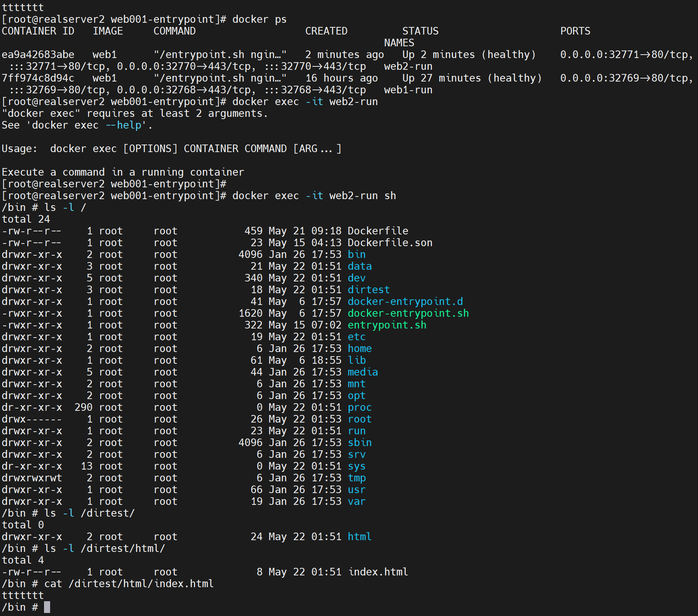This screenshot has height=616, width=698.
Task: Click the PORTS column header
Action: 575,31
